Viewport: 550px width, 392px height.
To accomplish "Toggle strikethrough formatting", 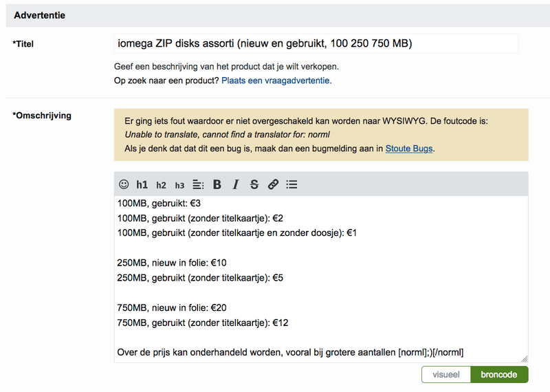I will click(254, 184).
